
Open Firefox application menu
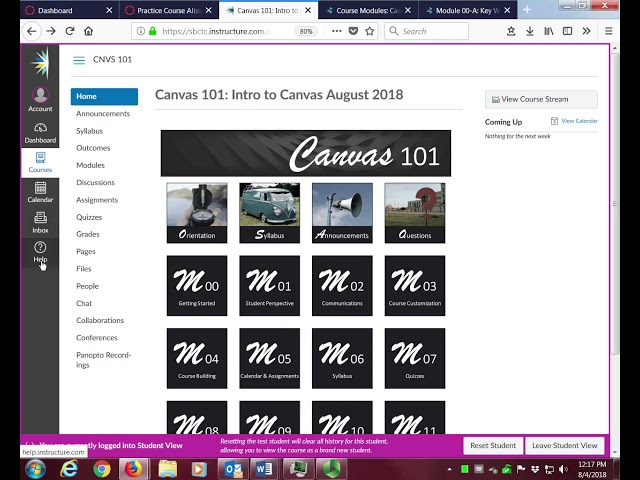tap(609, 31)
